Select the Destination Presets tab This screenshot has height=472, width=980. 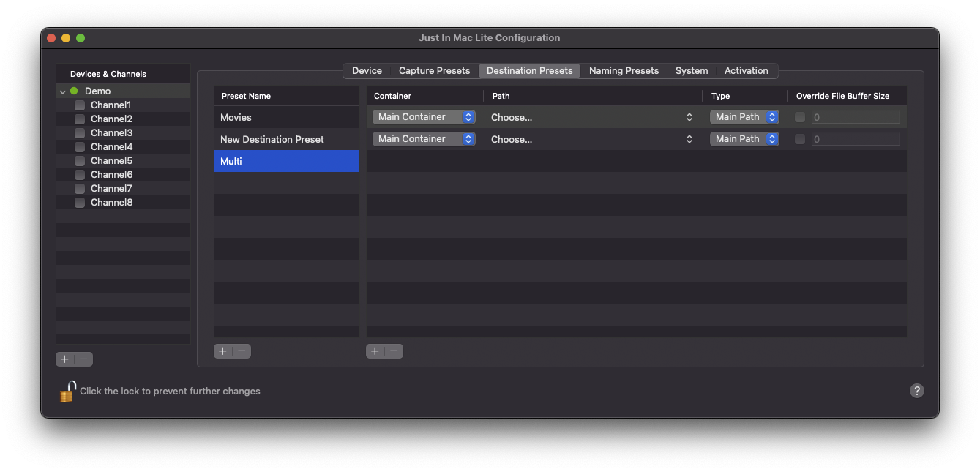530,71
